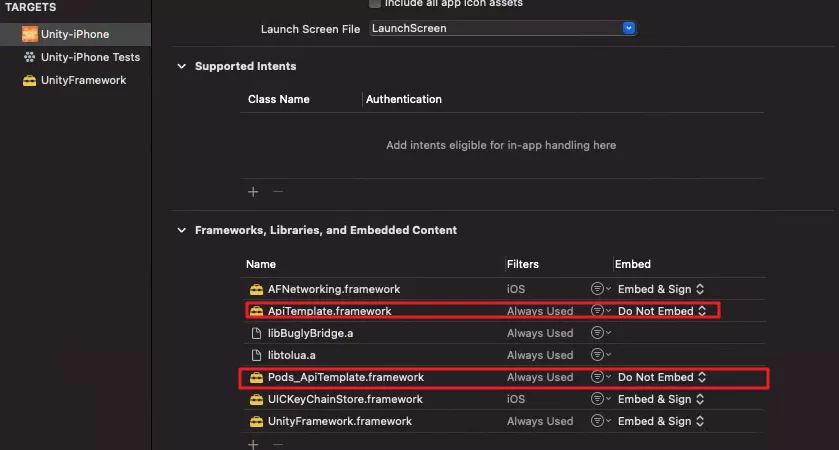
Task: Click the Unity-iPhone app icon
Action: click(30, 34)
